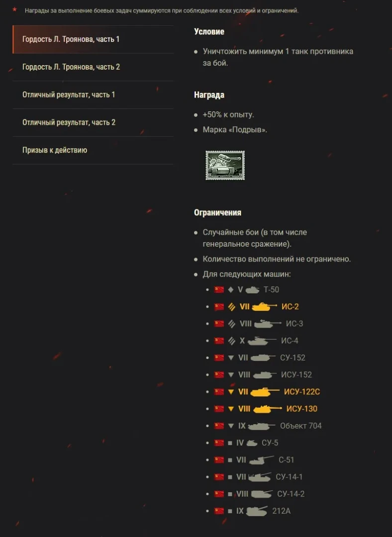Select the orange ИС-2 tank silhouette icon
Screen dimensions: 392x537
[x=264, y=307]
